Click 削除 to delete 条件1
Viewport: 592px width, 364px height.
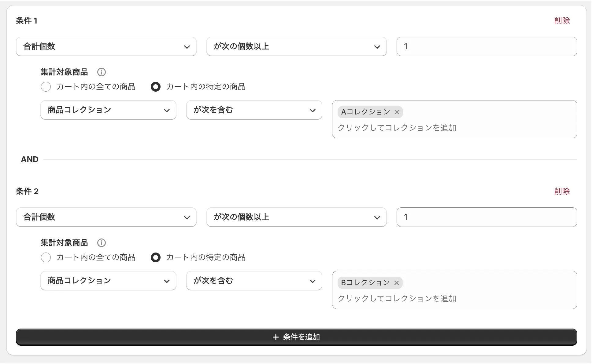(x=562, y=20)
